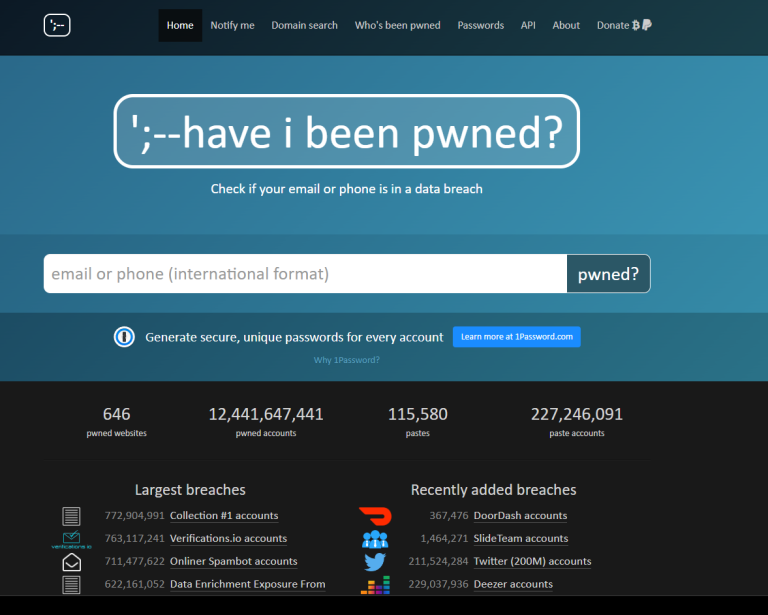Click the Deezer equalizer breach logo
This screenshot has width=768, height=615.
point(375,585)
